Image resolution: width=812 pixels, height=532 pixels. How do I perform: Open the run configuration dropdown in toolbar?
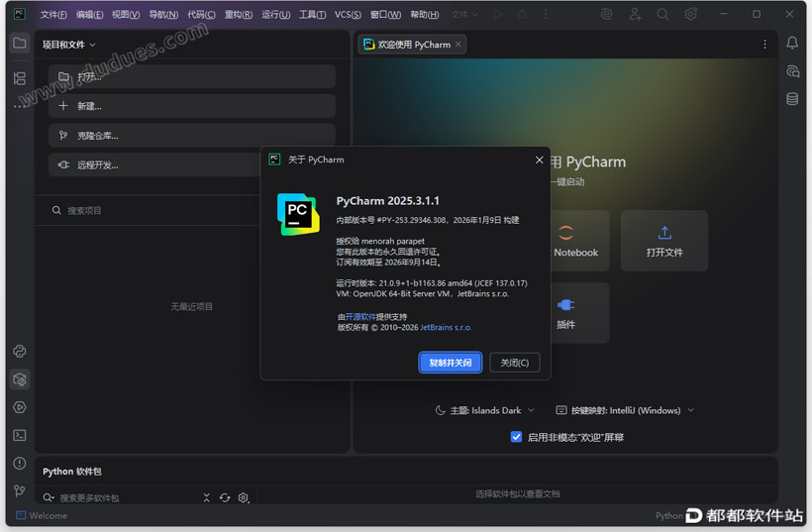[x=464, y=15]
